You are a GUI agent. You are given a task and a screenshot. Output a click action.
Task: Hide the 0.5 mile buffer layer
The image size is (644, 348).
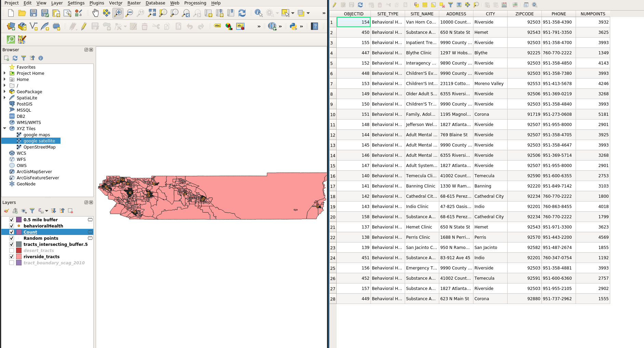click(12, 220)
